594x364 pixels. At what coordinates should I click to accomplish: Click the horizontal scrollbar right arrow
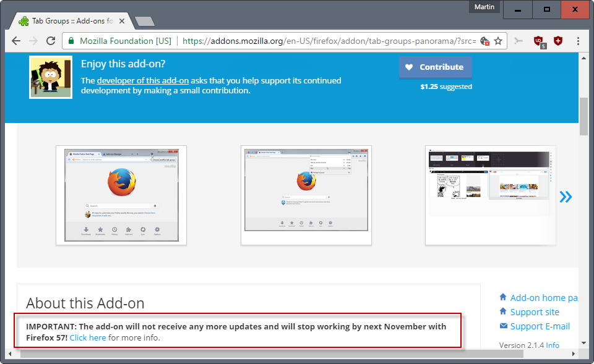click(x=574, y=353)
